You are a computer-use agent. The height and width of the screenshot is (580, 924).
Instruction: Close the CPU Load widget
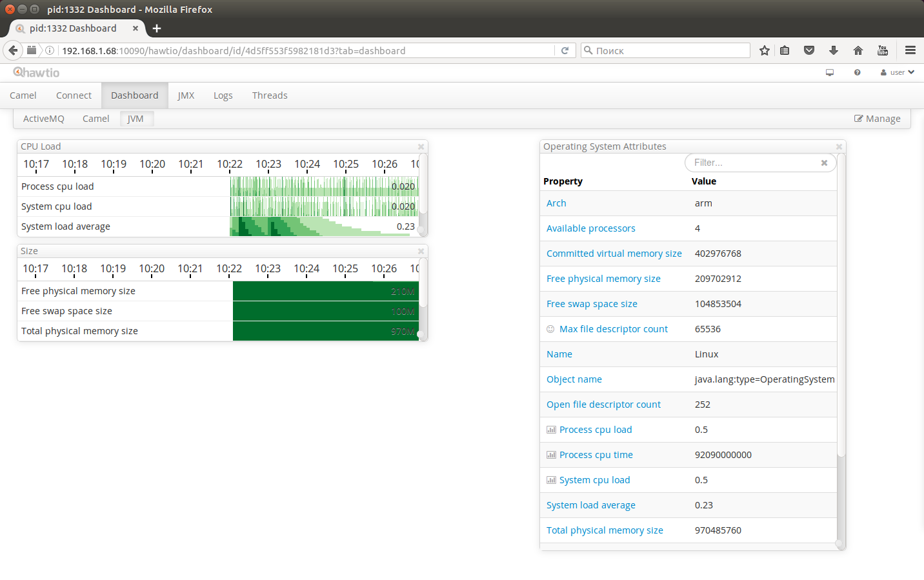(421, 146)
